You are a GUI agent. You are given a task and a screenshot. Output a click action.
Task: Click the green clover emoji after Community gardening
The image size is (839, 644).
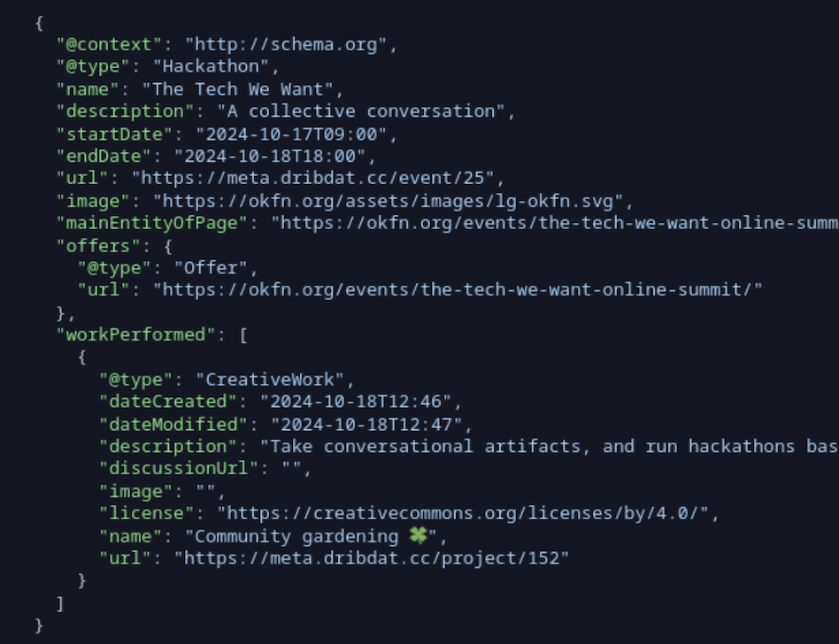[418, 536]
